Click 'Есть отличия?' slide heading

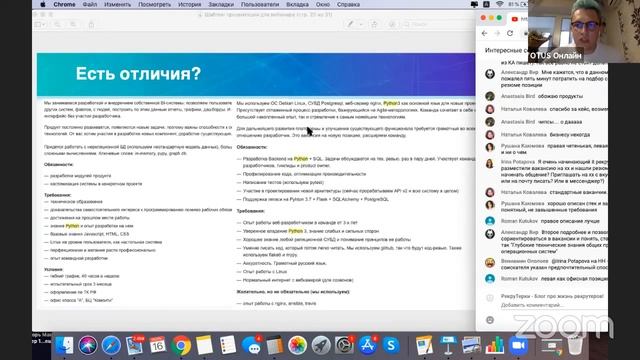138,74
